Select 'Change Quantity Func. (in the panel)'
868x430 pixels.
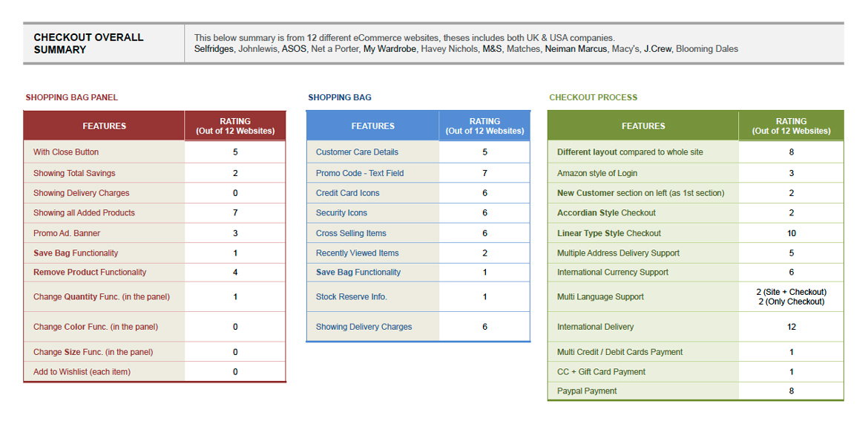[102, 296]
